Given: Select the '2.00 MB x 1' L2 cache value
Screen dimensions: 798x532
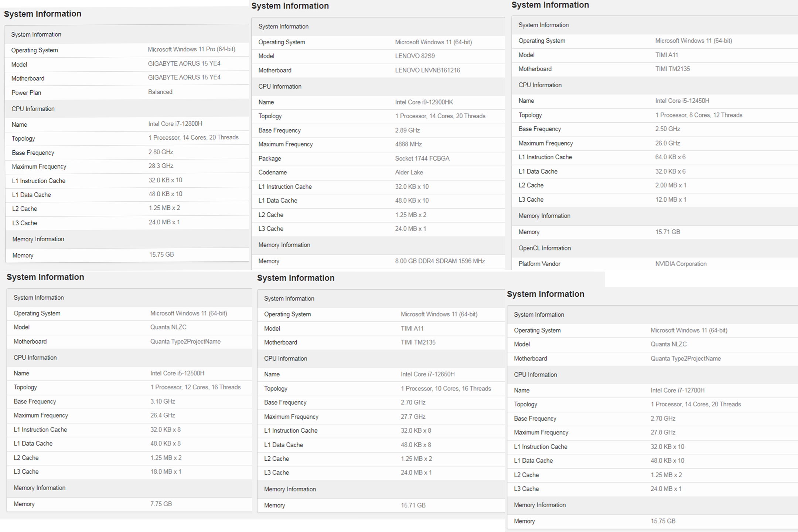Looking at the screenshot, I should [x=671, y=185].
